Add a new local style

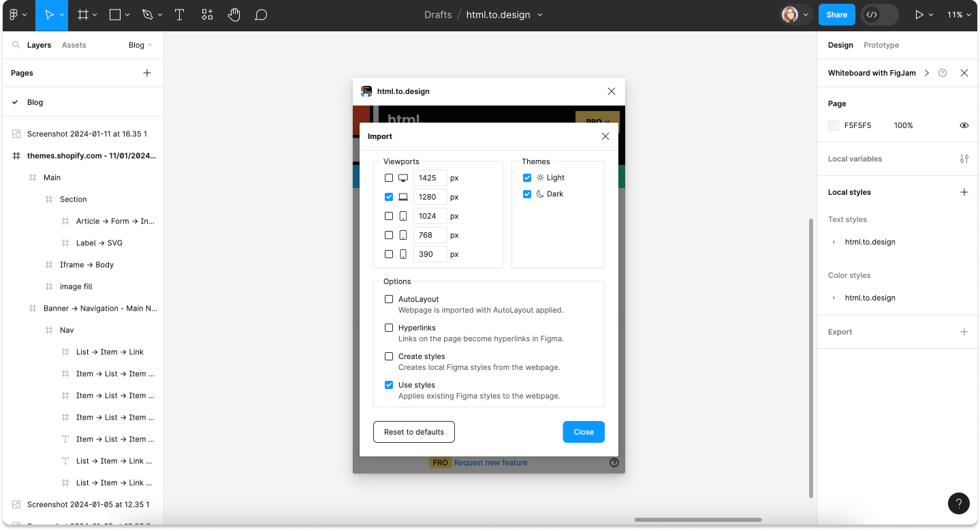pos(964,192)
